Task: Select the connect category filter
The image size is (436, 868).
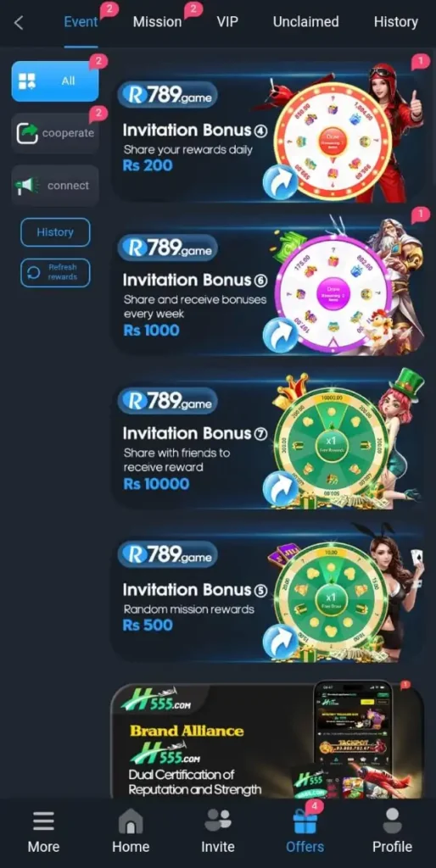Action: point(55,186)
